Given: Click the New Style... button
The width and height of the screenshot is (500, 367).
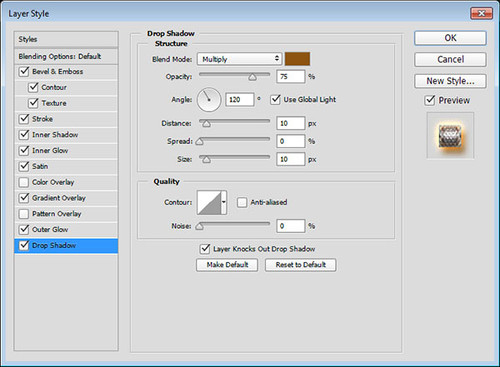Looking at the screenshot, I should click(450, 81).
